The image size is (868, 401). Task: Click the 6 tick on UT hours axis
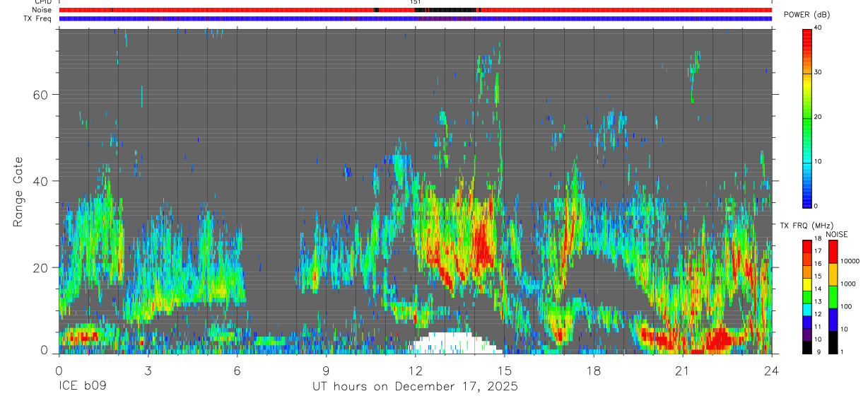click(237, 370)
